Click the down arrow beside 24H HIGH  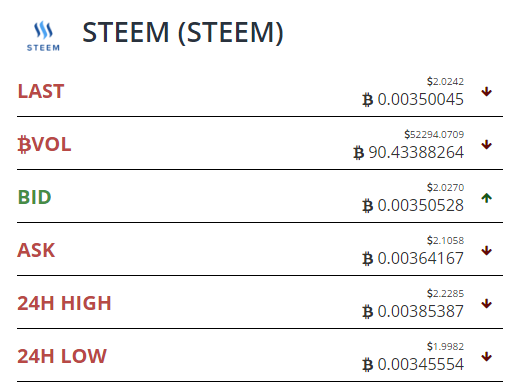(x=487, y=304)
